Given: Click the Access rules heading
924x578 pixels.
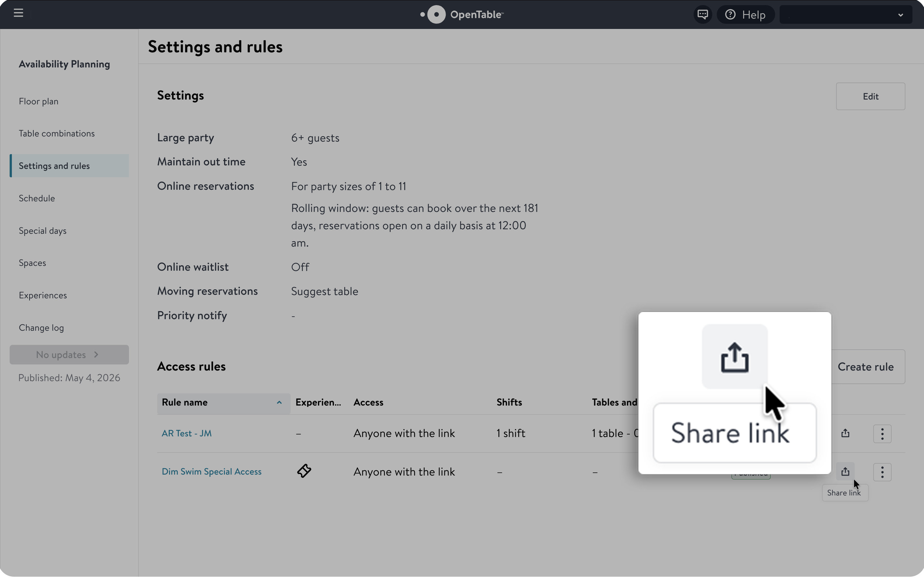Looking at the screenshot, I should [191, 366].
